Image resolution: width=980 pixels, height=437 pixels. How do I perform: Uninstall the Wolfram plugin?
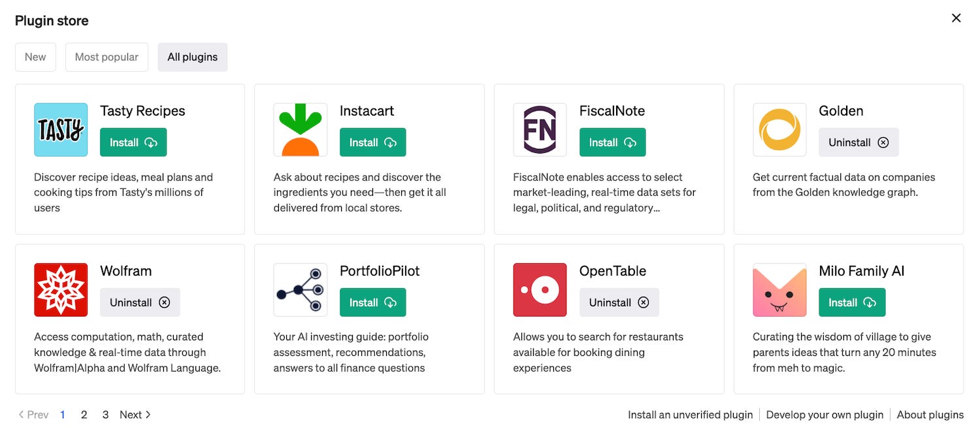coord(140,302)
